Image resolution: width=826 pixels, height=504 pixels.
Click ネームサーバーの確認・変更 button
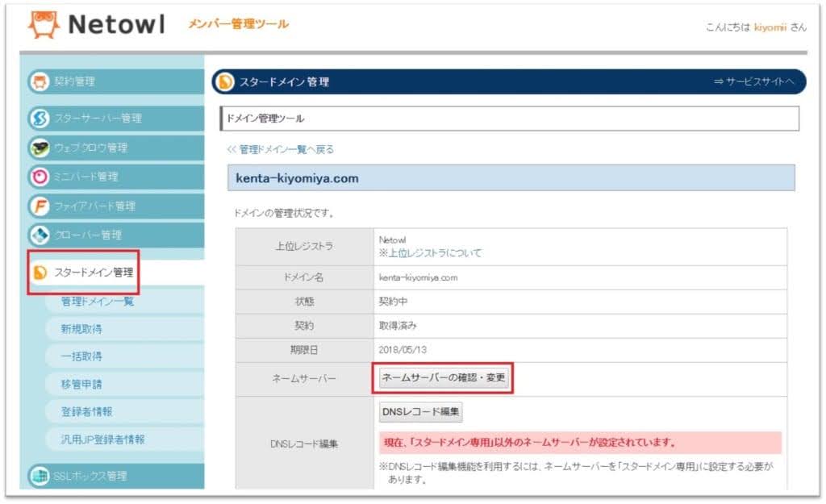click(444, 378)
